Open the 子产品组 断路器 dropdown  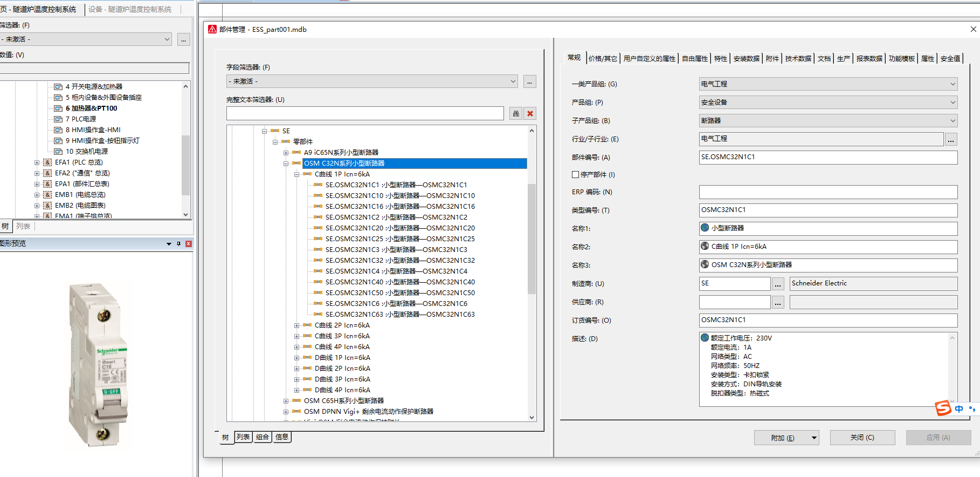(952, 121)
